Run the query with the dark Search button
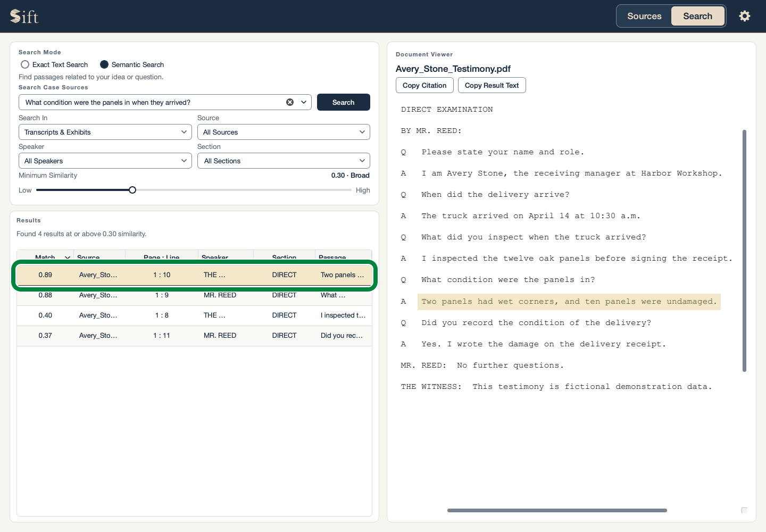766x532 pixels. click(x=344, y=102)
